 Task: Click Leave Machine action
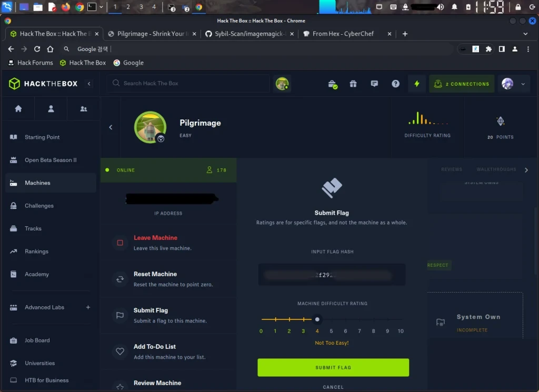[168, 243]
